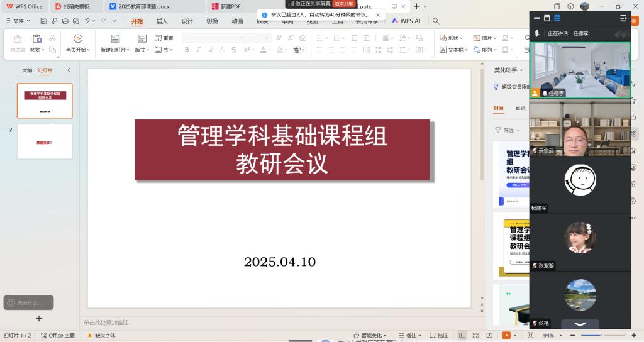Click the print icon in quick access toolbar
The height and width of the screenshot is (342, 644).
[65, 21]
